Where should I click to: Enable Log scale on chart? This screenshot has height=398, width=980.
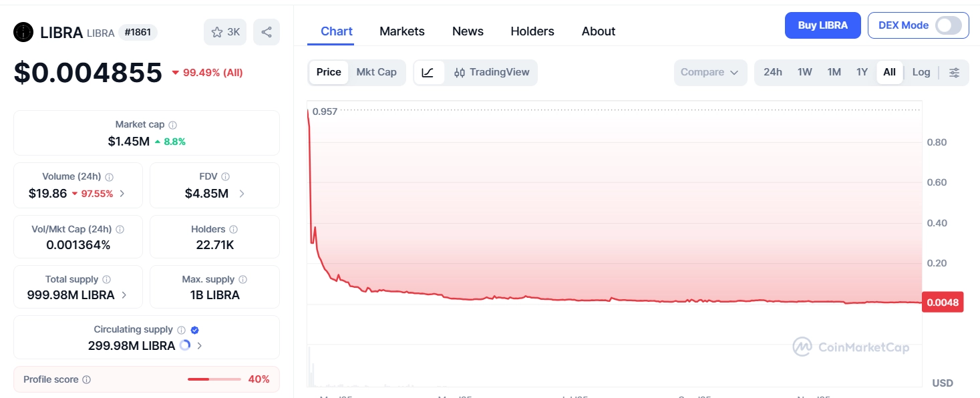tap(921, 72)
